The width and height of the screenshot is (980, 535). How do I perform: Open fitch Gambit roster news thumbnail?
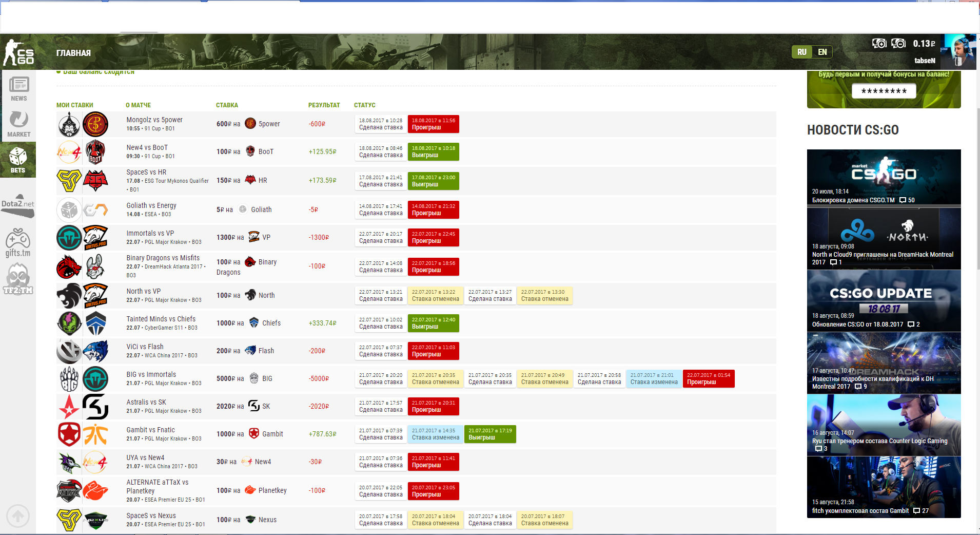(x=884, y=487)
